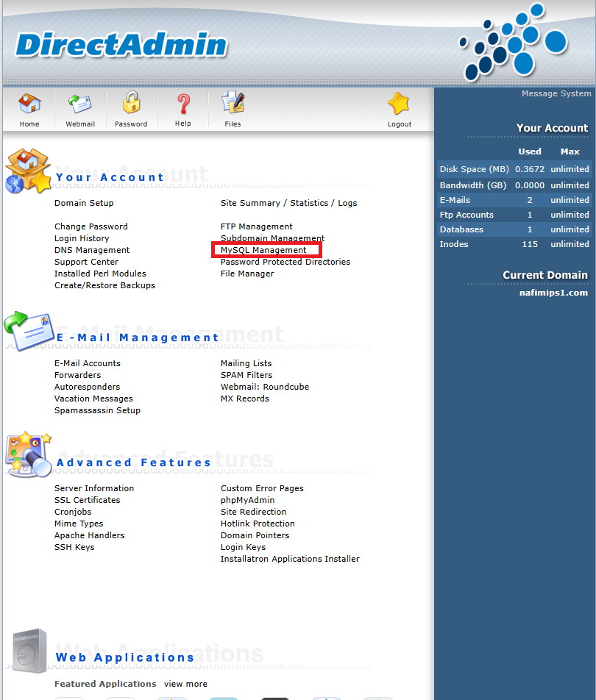Click the Featured Applications heading
This screenshot has width=596, height=700.
(x=105, y=684)
